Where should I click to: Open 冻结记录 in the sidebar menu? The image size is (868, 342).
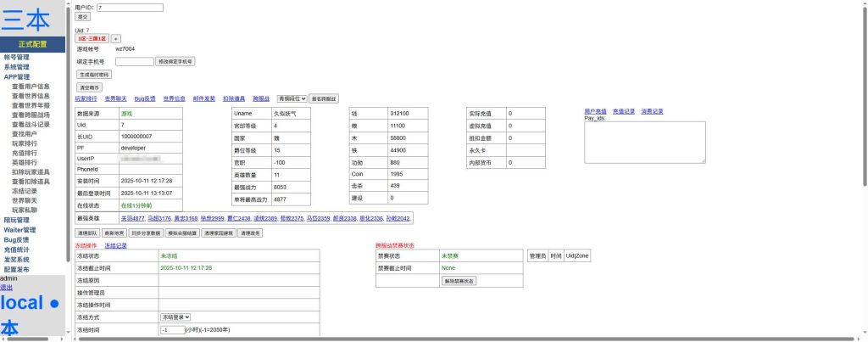tap(25, 191)
